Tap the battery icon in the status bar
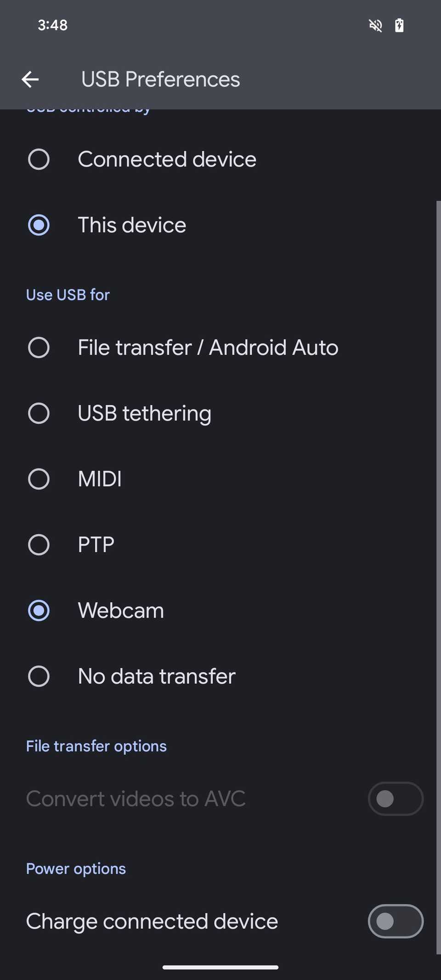This screenshot has width=441, height=980. point(399,25)
